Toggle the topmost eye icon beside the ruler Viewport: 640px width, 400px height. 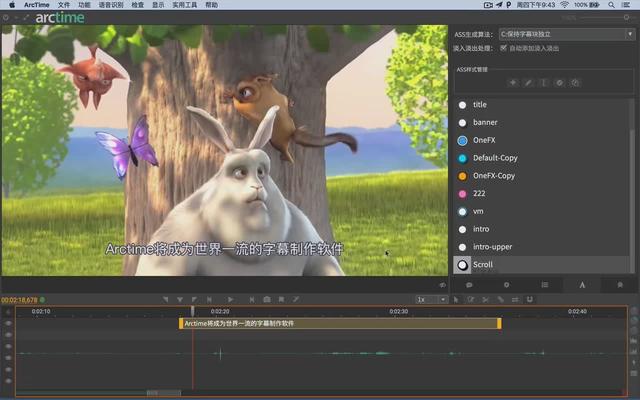click(8, 312)
